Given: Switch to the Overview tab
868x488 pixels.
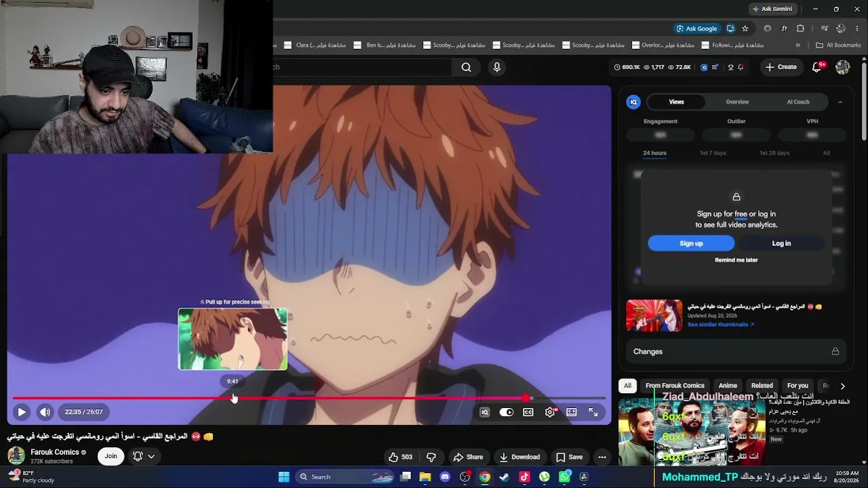Looking at the screenshot, I should [737, 102].
